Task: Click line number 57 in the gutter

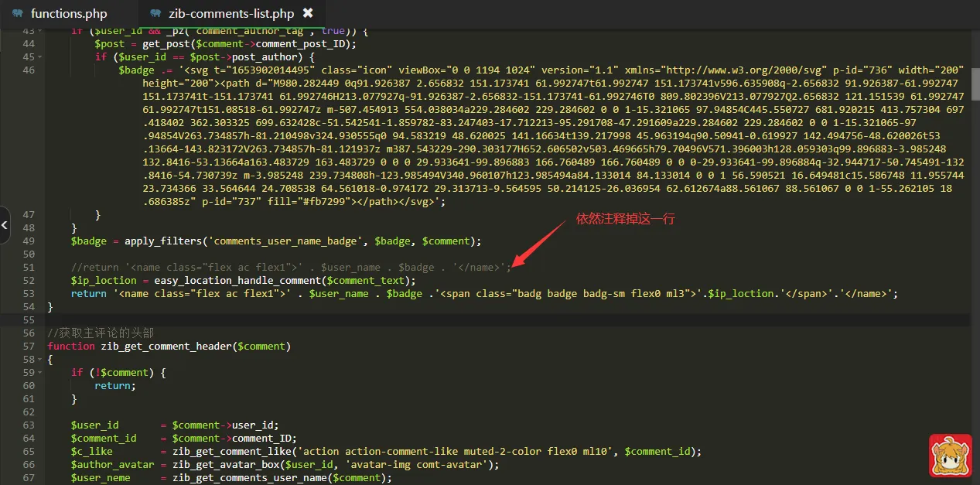Action: pos(28,347)
